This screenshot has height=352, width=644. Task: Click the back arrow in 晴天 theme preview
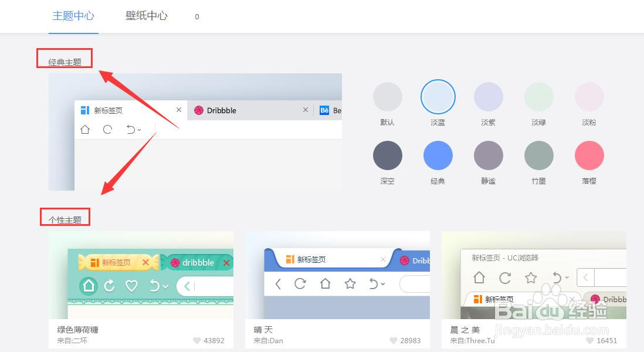278,283
